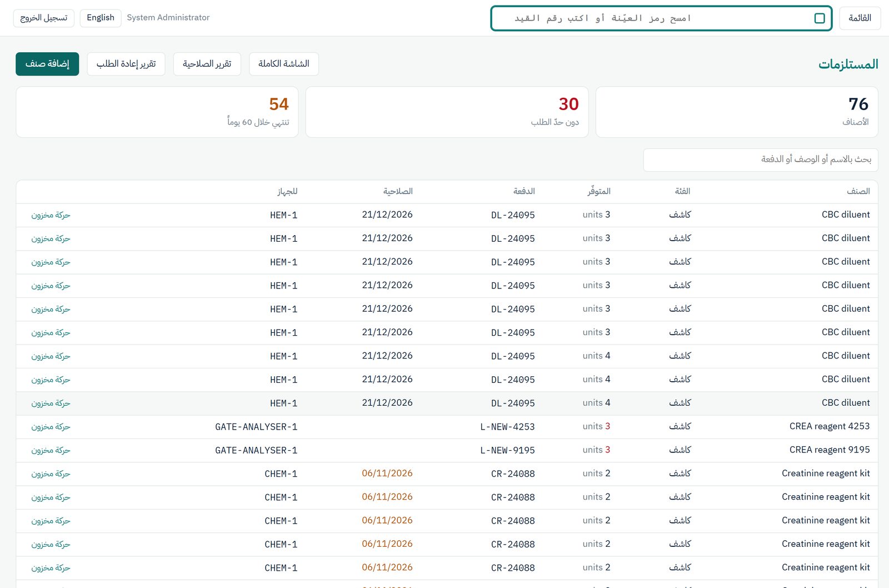Click the الدفعة column header
This screenshot has height=588, width=889.
point(524,191)
